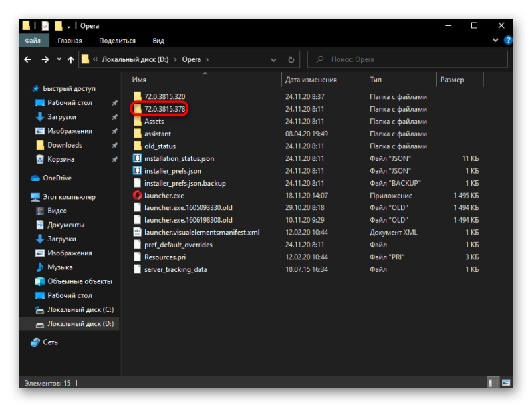Viewport: 532px width, 407px height.
Task: Sort by the Имя column header
Action: coord(139,80)
